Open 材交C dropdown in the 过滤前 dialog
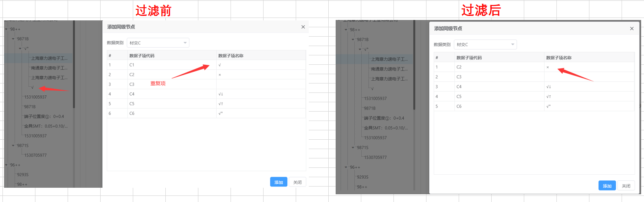Image resolution: width=644 pixels, height=202 pixels. coord(158,43)
